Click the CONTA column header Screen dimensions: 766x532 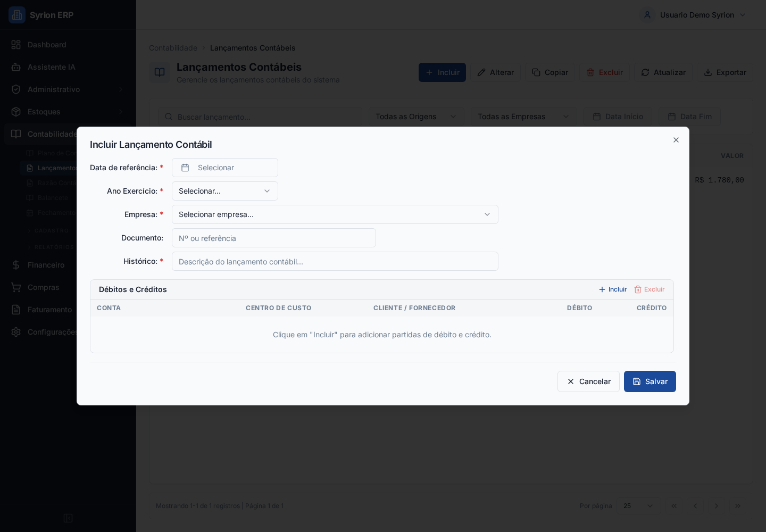pyautogui.click(x=109, y=308)
